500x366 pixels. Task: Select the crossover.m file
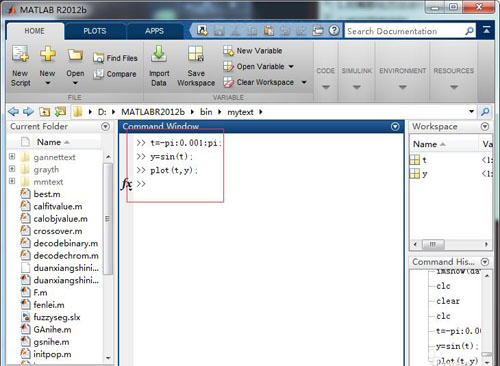tap(51, 231)
